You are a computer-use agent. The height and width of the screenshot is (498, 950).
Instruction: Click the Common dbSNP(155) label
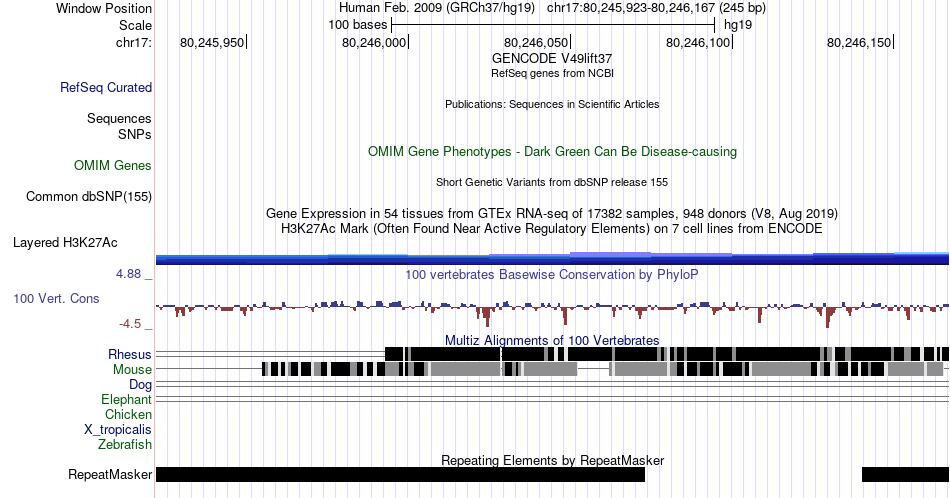(x=89, y=196)
